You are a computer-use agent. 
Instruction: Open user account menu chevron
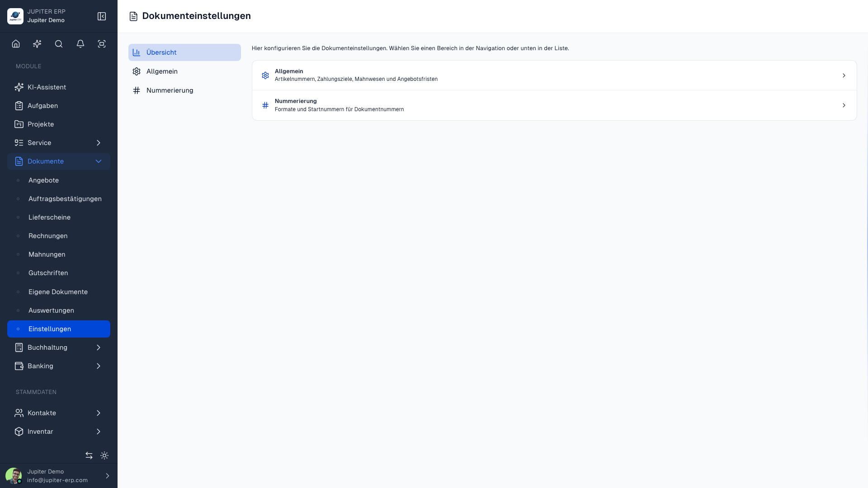(108, 476)
